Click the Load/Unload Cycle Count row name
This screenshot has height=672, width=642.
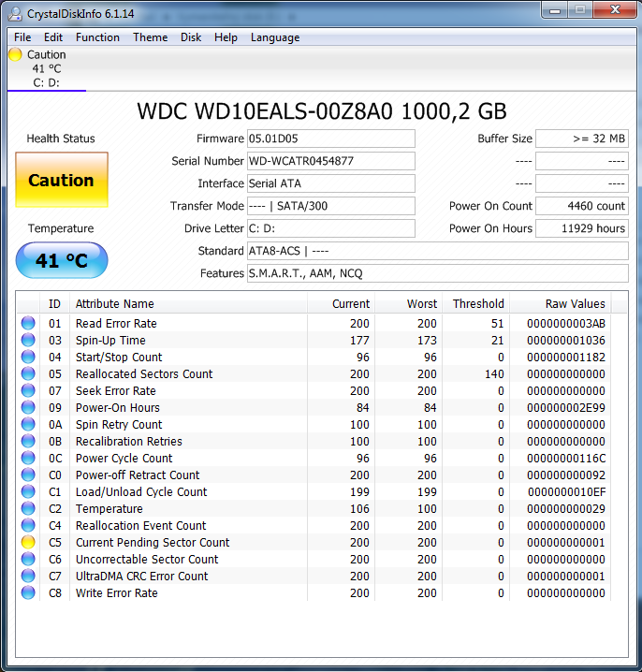click(141, 492)
